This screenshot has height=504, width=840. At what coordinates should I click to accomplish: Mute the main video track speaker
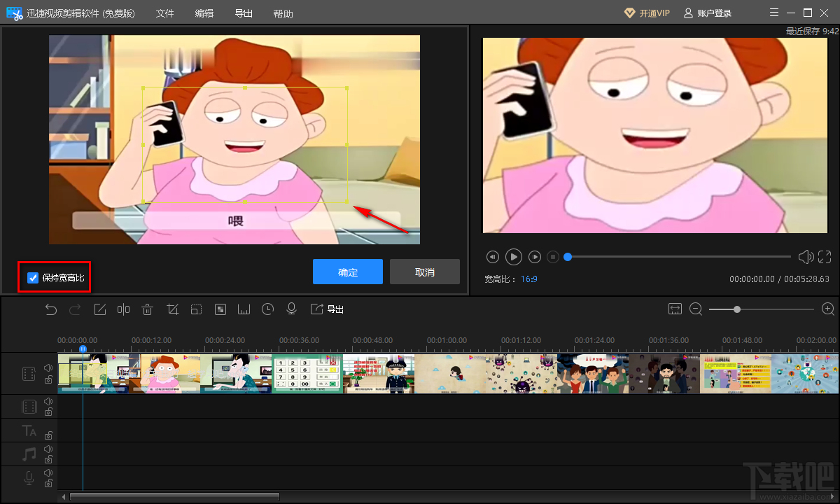click(x=48, y=367)
